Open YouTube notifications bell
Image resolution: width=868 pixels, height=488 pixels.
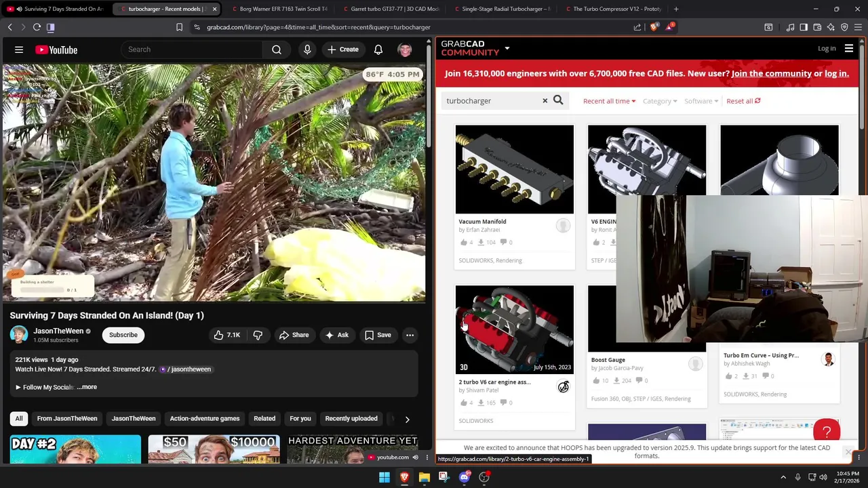(378, 49)
